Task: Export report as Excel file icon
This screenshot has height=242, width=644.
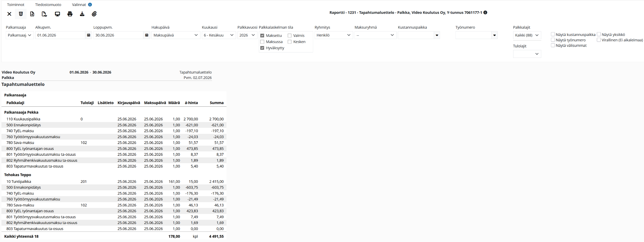Action: (32, 14)
